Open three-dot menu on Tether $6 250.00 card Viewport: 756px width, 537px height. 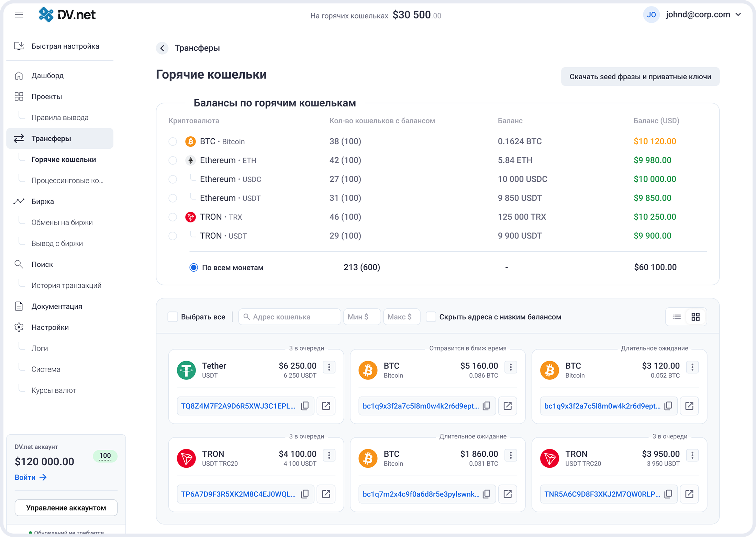(329, 367)
